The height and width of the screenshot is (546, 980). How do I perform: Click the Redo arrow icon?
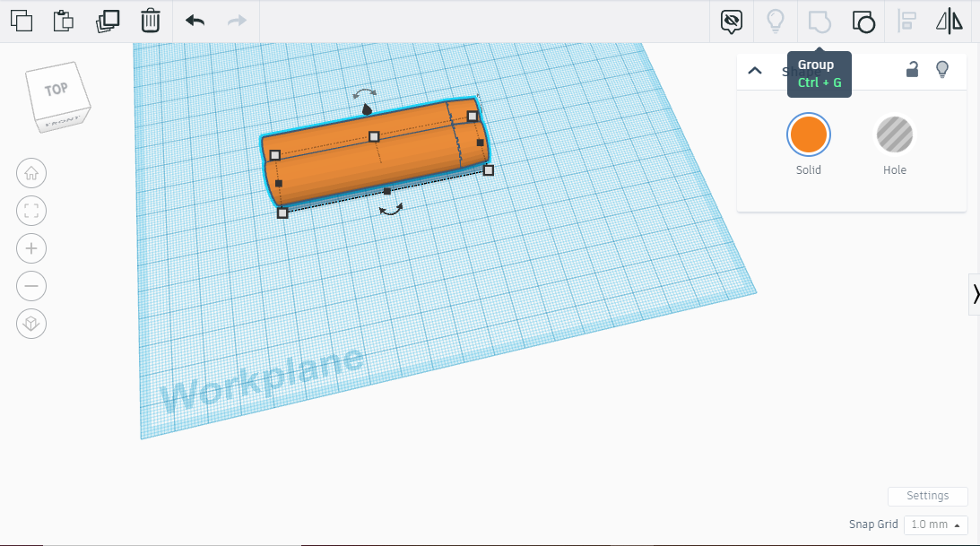pos(237,21)
